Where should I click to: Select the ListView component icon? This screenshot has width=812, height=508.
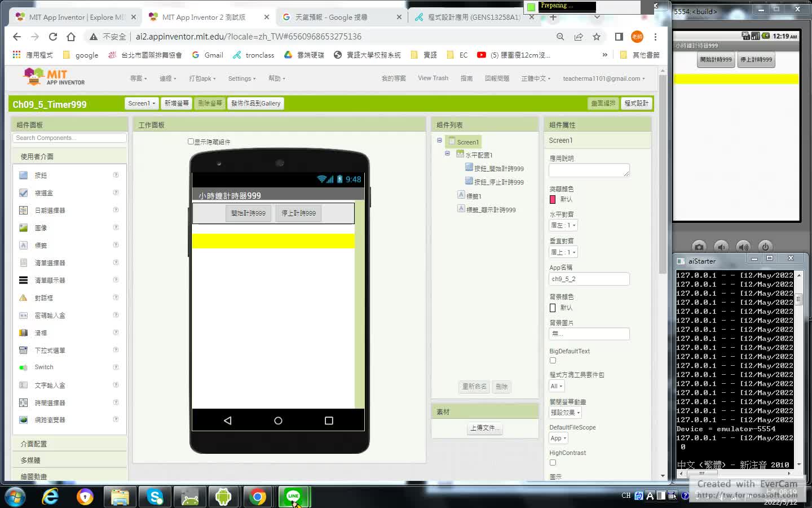[23, 281]
